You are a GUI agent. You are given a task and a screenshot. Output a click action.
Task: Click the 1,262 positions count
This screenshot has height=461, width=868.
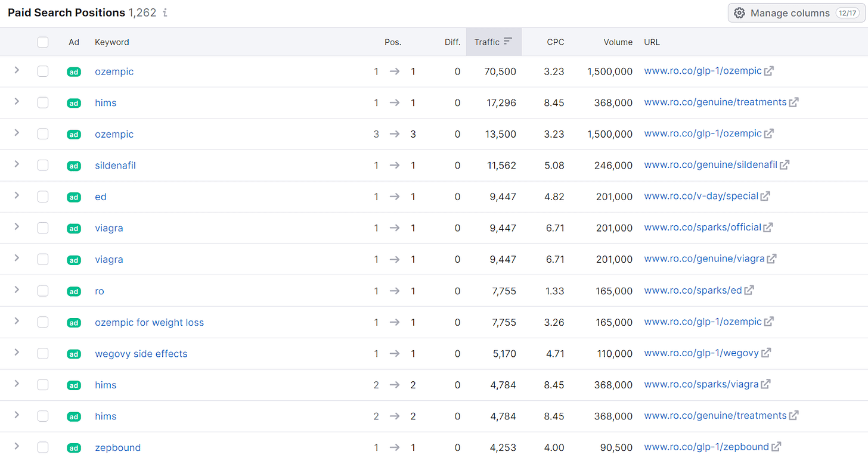tap(142, 13)
